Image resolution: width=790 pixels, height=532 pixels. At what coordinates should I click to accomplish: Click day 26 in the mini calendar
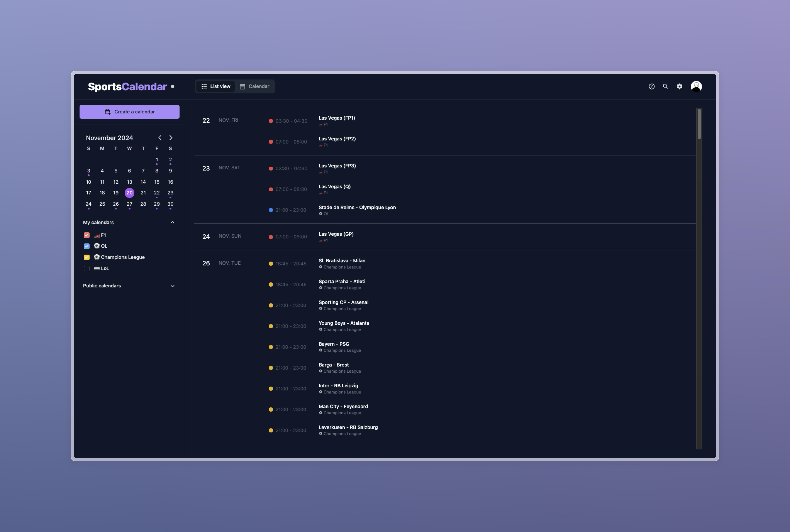tap(116, 204)
